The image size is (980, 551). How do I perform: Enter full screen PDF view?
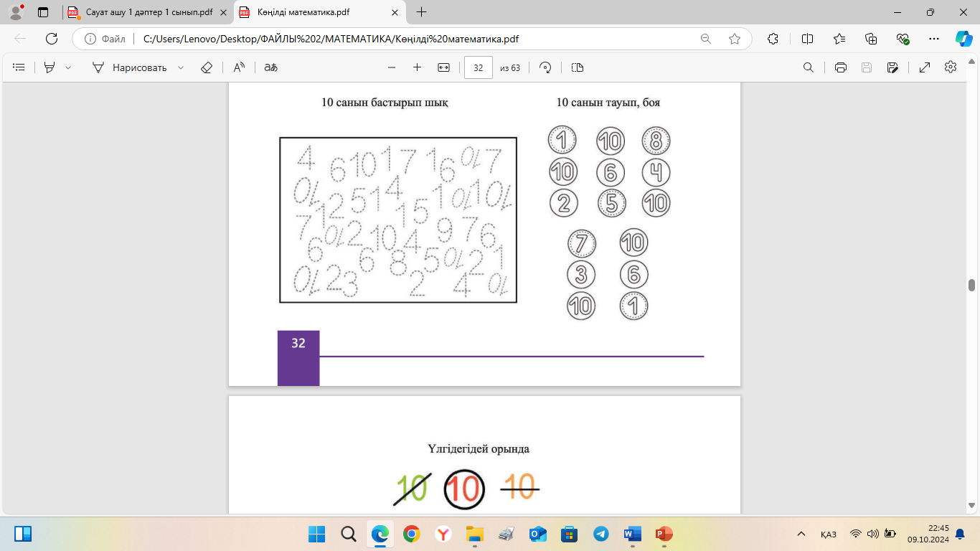point(925,67)
